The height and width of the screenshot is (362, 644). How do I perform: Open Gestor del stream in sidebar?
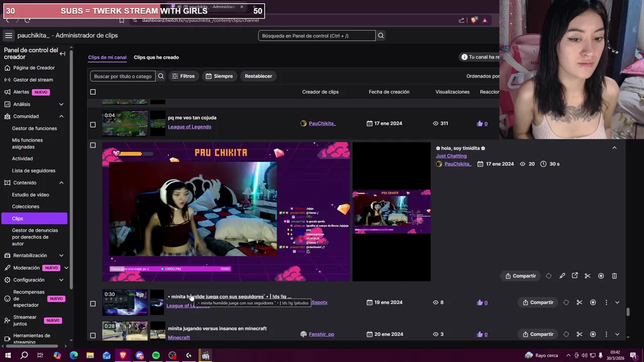(x=33, y=80)
